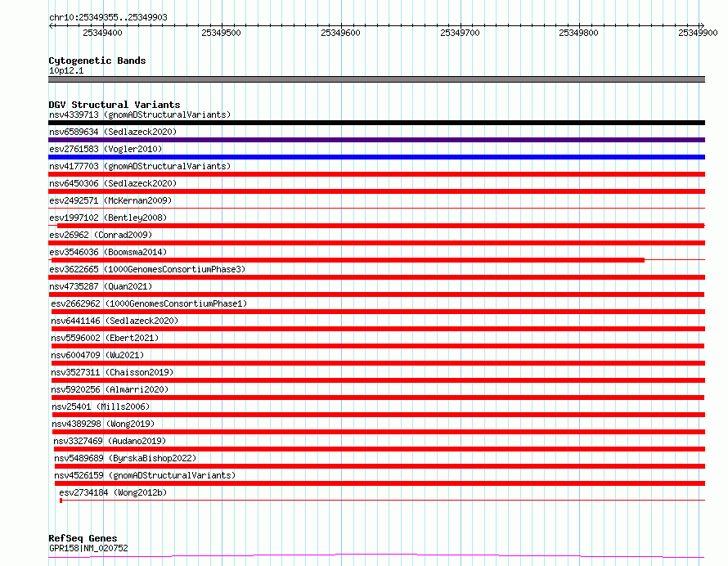Select esv3622665 (1000GenomesConsortiumPhase3) label
The height and width of the screenshot is (566, 728).
pyautogui.click(x=147, y=269)
